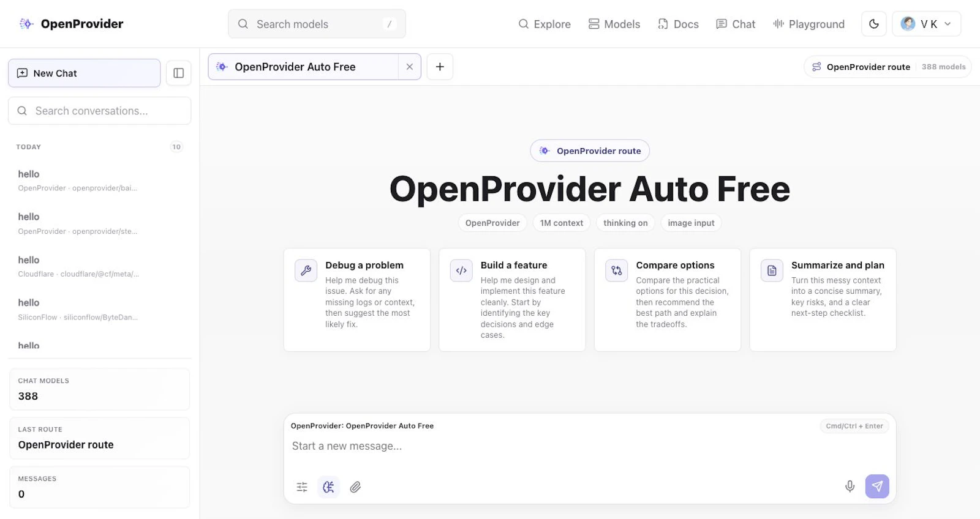980x519 pixels.
Task: Click the OpenProvider Auto Free heading
Action: coord(590,189)
